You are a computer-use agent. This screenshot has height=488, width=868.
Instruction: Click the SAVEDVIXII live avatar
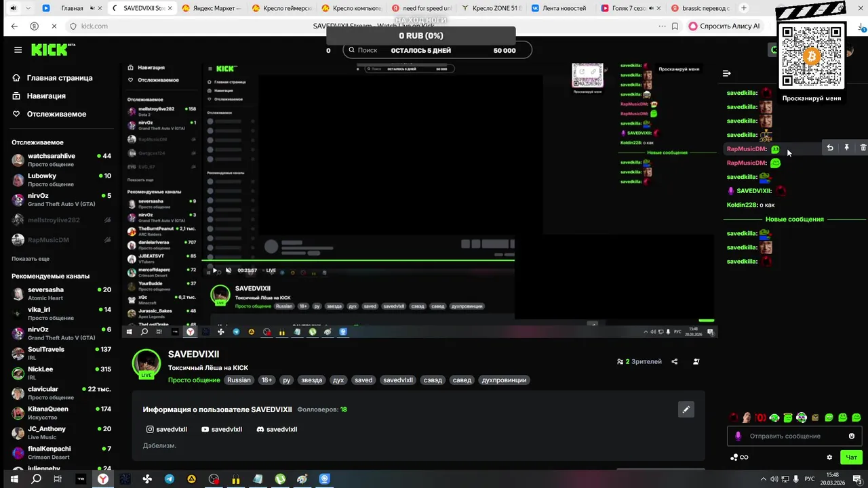point(146,364)
